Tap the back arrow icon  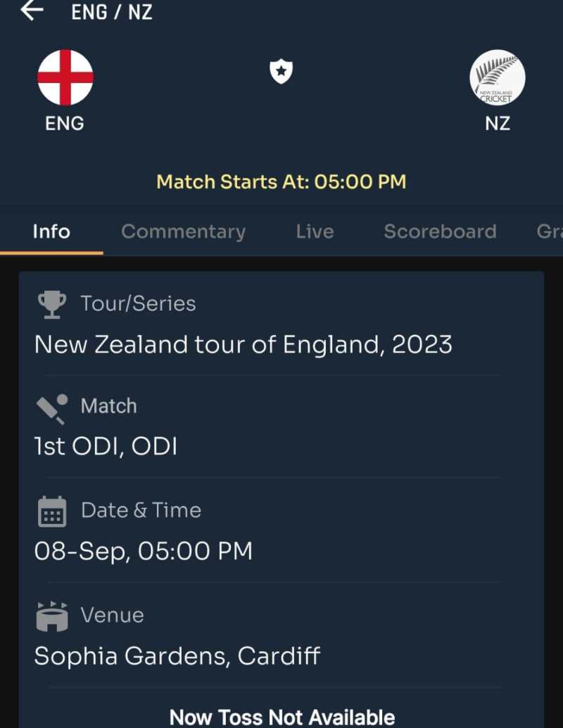pyautogui.click(x=32, y=11)
